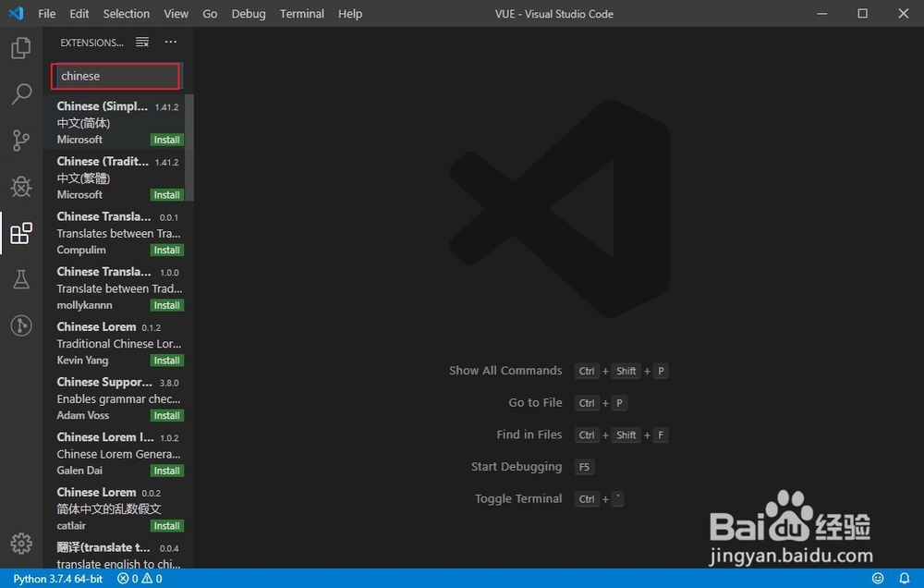Open the Git graph circular icon in the activity bar

pos(21,325)
